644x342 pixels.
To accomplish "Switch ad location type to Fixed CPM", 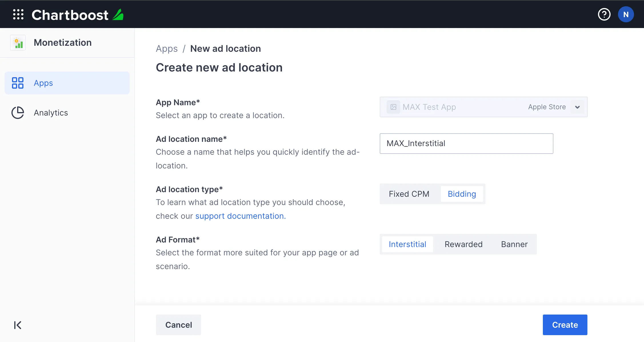I will click(x=409, y=194).
